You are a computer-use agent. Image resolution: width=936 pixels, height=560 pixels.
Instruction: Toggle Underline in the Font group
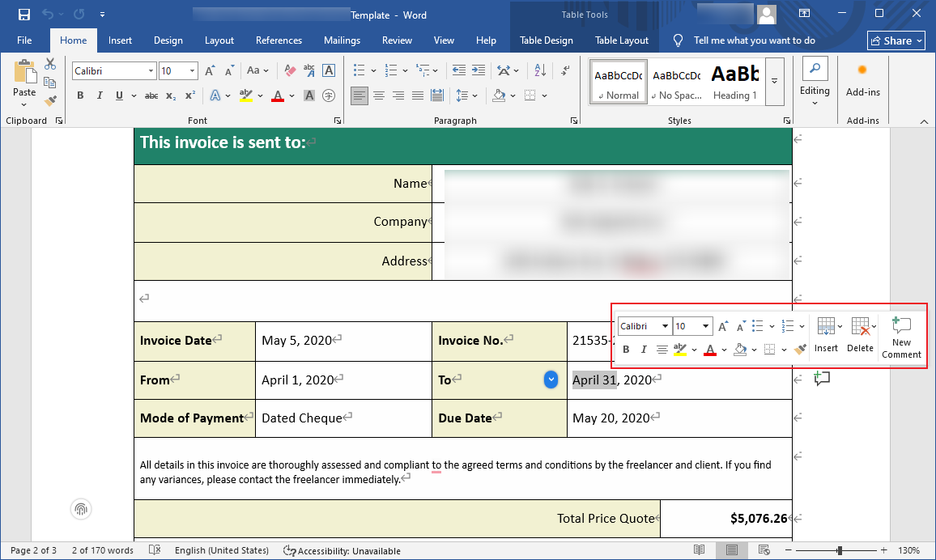tap(118, 95)
